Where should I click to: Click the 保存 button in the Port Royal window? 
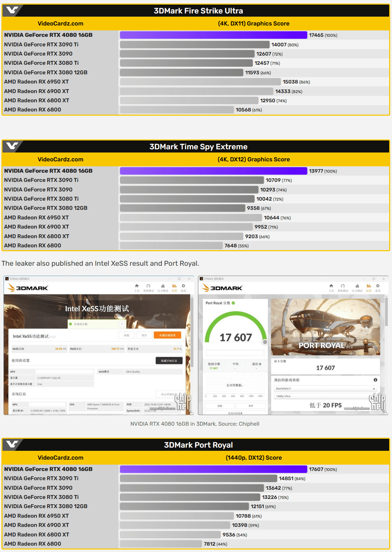(251, 406)
